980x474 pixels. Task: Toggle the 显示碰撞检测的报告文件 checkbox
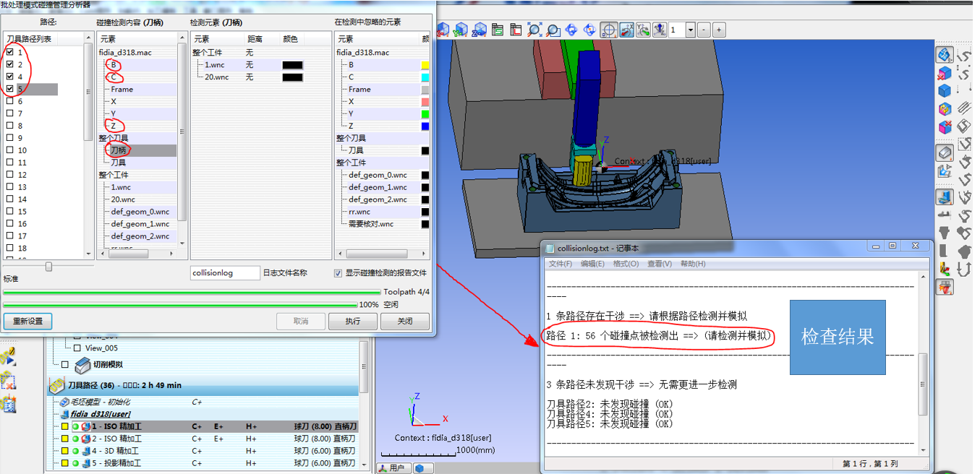tap(338, 273)
